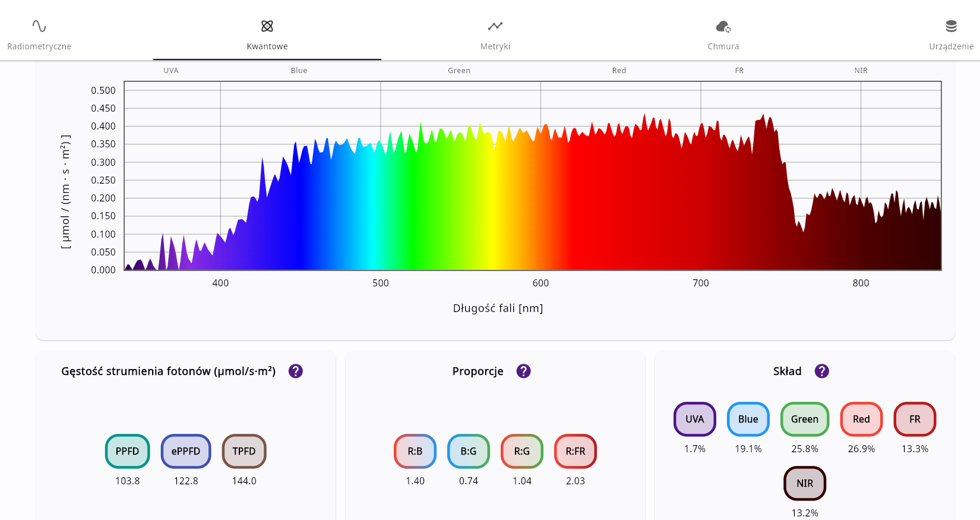Open the Radiometryczne sine wave tab icon

click(39, 26)
